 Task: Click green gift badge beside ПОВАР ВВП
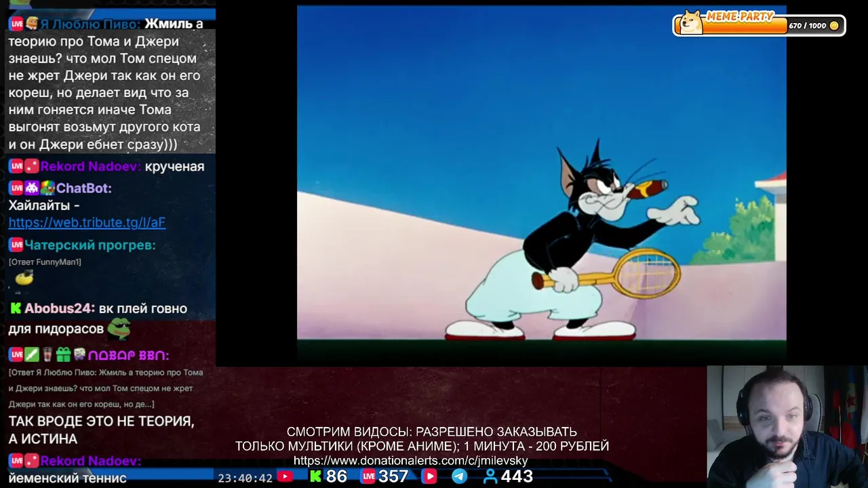63,354
